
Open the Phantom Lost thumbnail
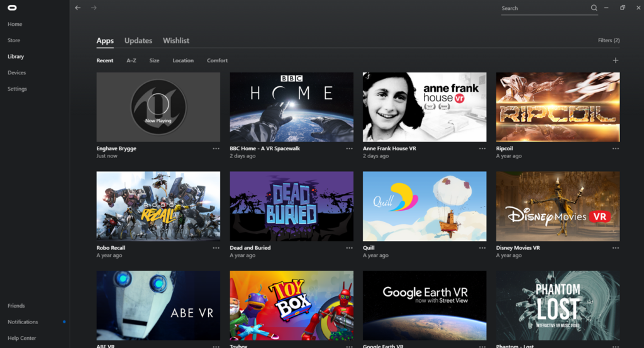point(558,305)
